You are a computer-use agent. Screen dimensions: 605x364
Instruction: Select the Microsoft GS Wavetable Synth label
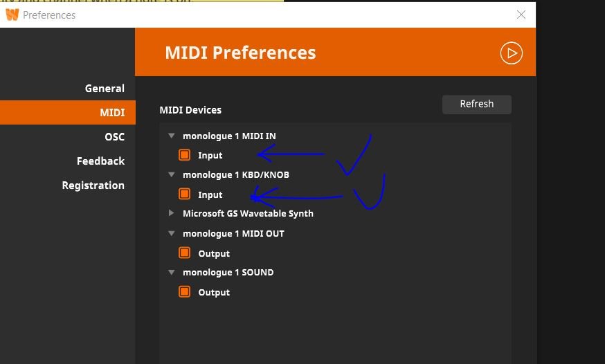click(x=248, y=214)
